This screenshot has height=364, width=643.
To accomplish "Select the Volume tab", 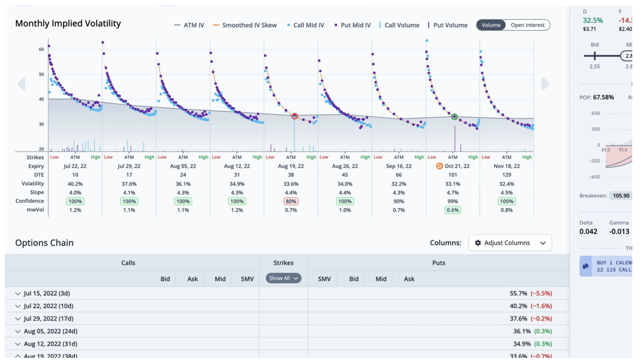I will pos(490,25).
